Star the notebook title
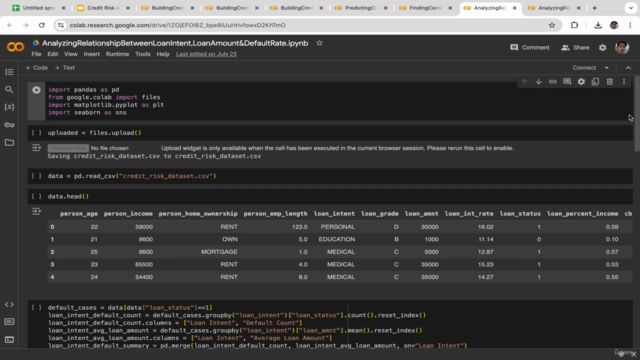This screenshot has width=640, height=360. tap(319, 43)
